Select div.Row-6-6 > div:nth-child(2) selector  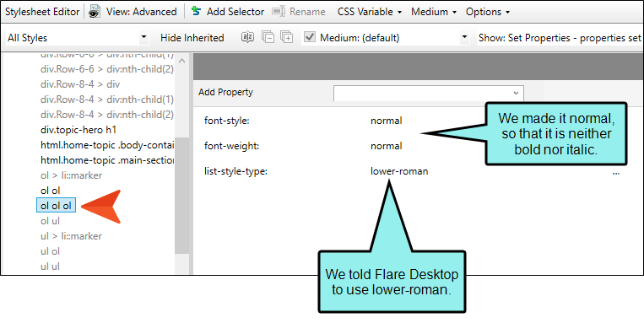(x=107, y=69)
